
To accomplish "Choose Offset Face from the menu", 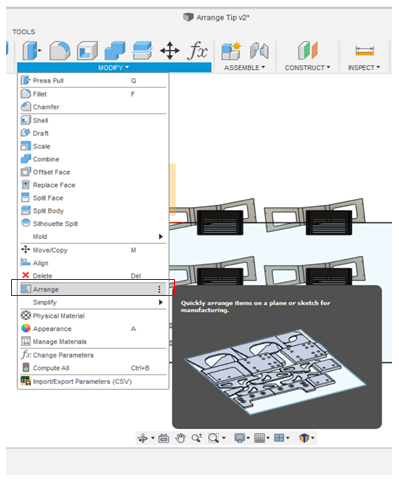I will point(93,172).
